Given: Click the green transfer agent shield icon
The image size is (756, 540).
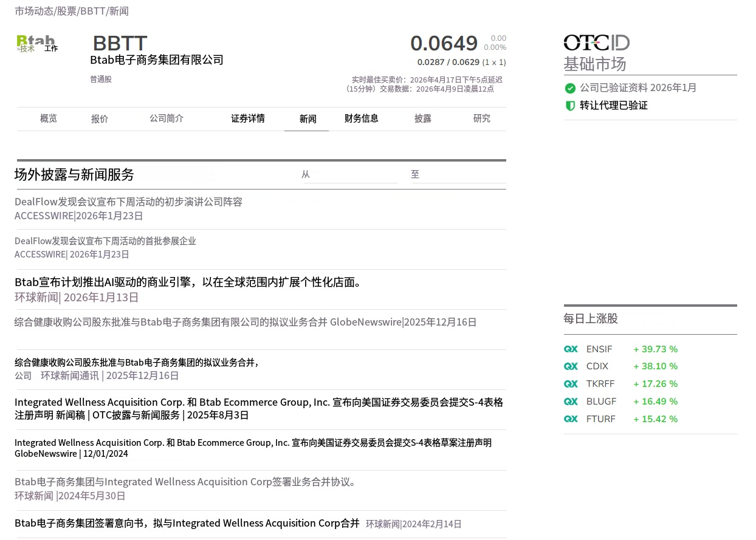Looking at the screenshot, I should click(x=570, y=106).
